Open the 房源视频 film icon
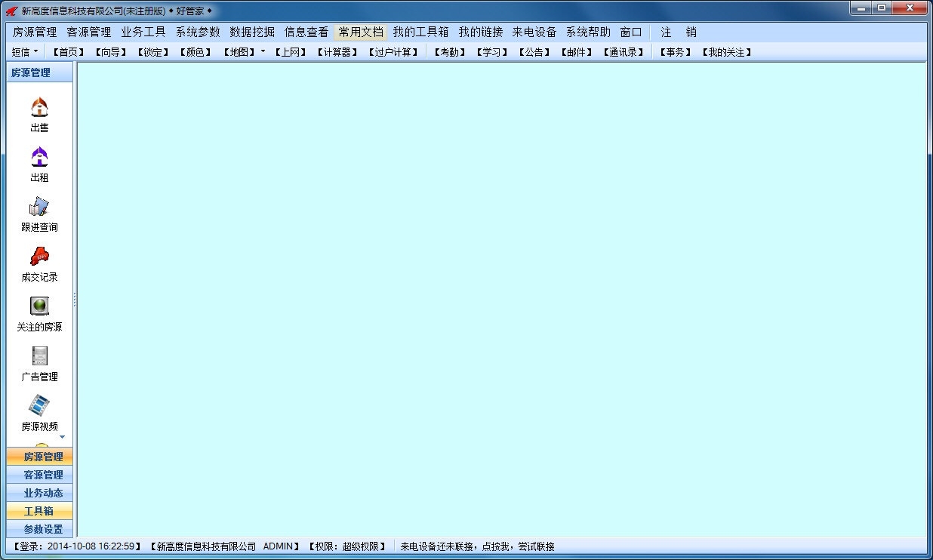The width and height of the screenshot is (933, 560). pyautogui.click(x=39, y=405)
